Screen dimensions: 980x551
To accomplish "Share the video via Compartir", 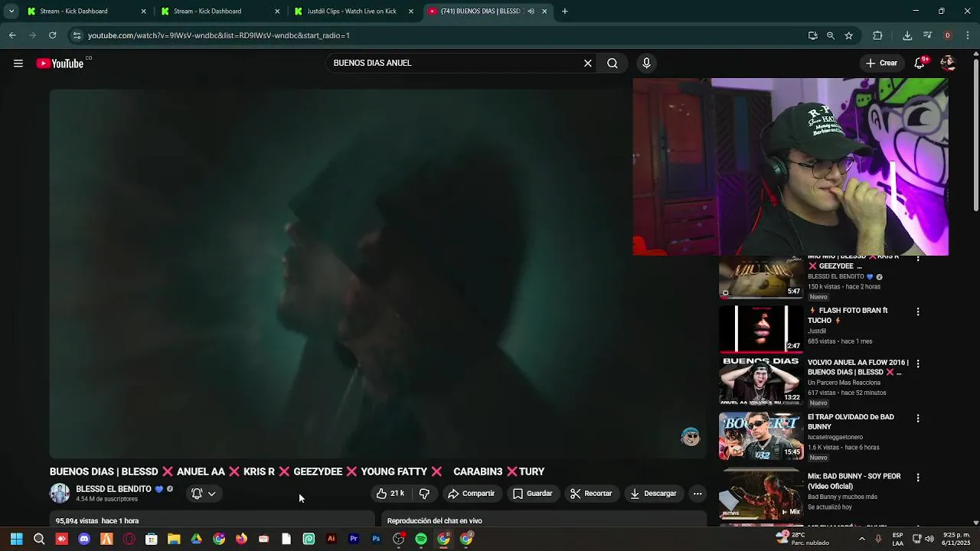I will (472, 494).
